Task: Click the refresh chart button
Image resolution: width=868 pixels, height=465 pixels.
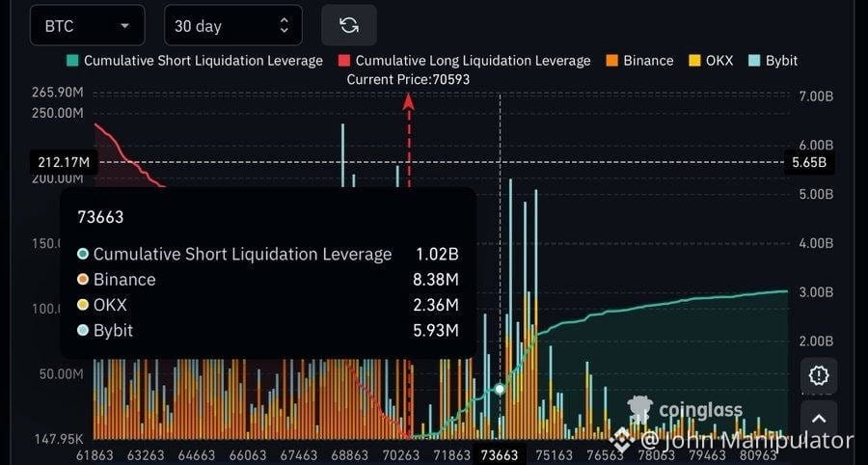Action: tap(349, 25)
